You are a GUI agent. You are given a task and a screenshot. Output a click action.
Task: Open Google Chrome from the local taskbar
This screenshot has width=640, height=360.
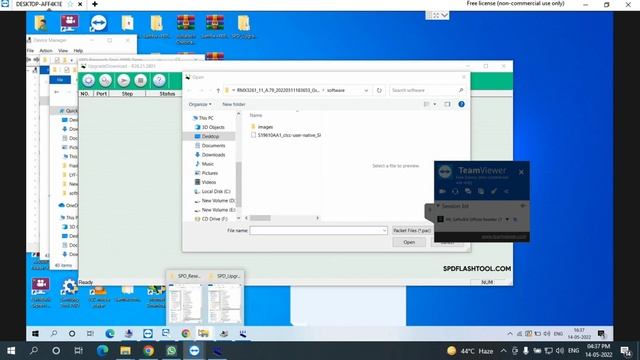[x=149, y=351]
